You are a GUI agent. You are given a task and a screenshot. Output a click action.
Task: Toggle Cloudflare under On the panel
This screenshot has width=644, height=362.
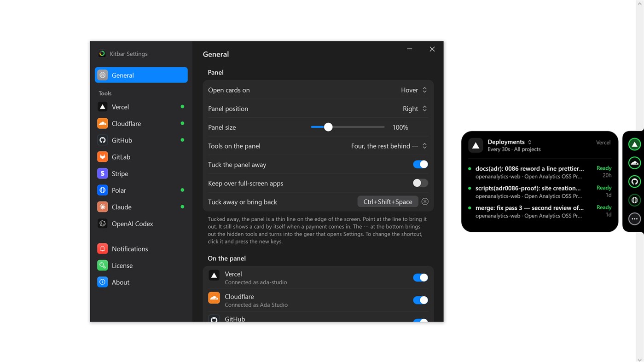[x=420, y=300]
